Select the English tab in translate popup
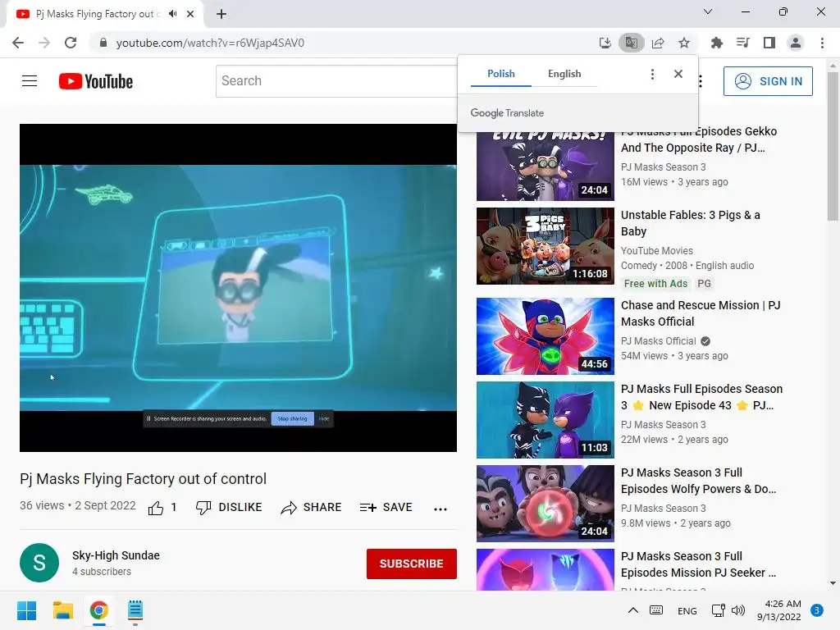The height and width of the screenshot is (630, 840). pos(564,74)
